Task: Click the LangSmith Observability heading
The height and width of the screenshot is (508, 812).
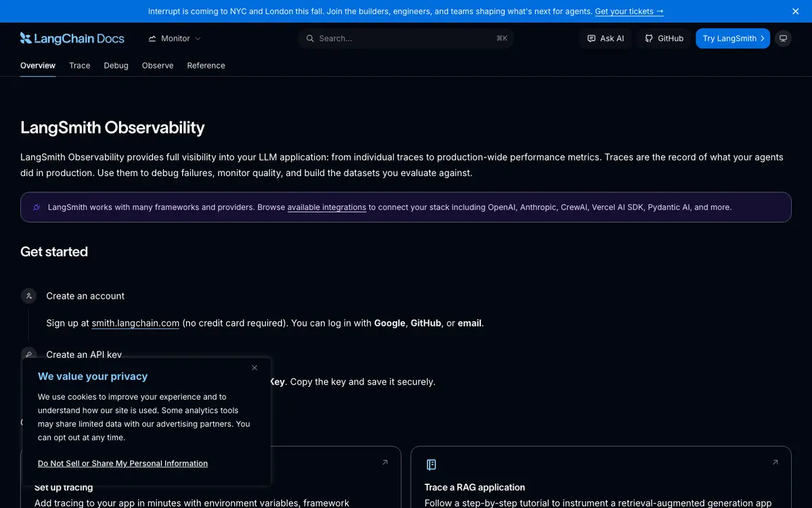Action: click(x=112, y=127)
